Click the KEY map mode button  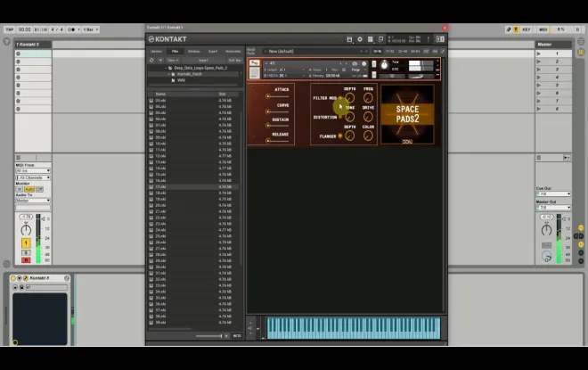pos(527,29)
